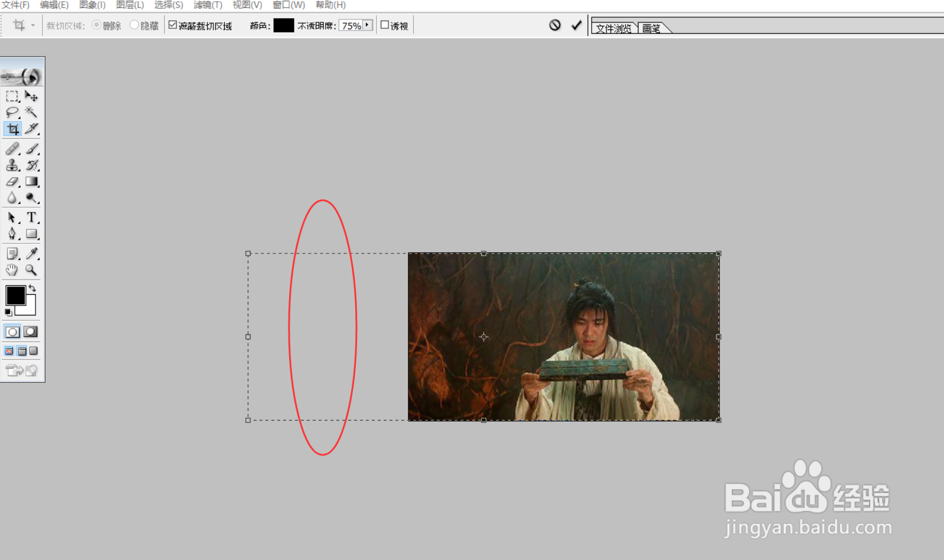Open the 滤镜(T) menu

click(208, 5)
